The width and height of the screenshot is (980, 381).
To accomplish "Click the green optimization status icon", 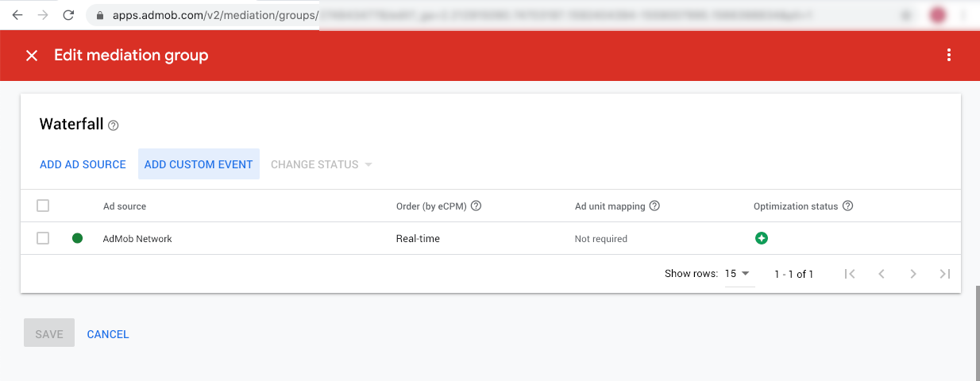I will click(x=761, y=238).
